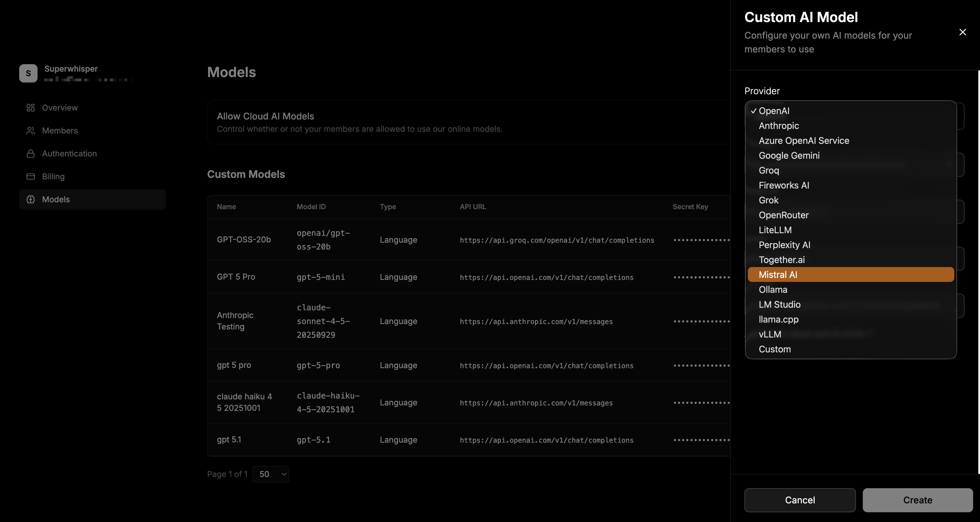980x522 pixels.
Task: Choose the Custom provider option
Action: click(x=775, y=349)
